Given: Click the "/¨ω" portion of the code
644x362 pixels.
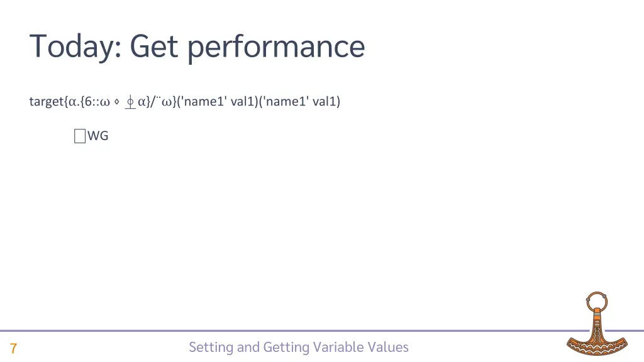Looking at the screenshot, I should tap(162, 101).
